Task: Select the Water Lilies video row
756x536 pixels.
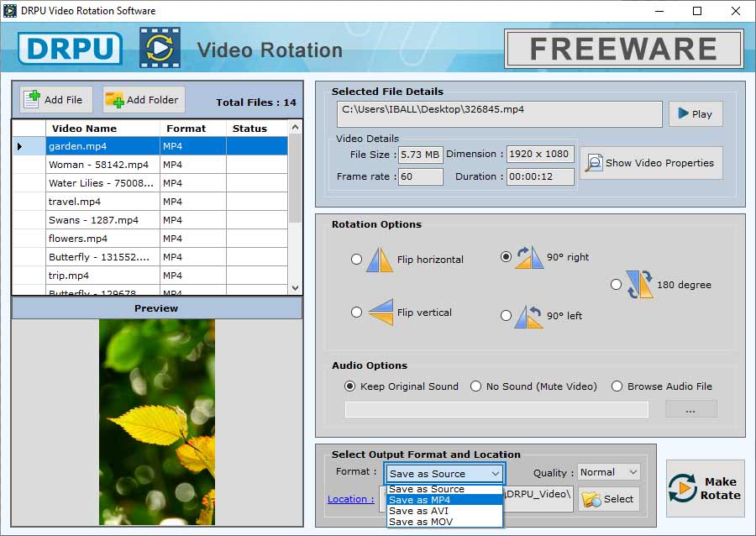Action: [x=150, y=183]
